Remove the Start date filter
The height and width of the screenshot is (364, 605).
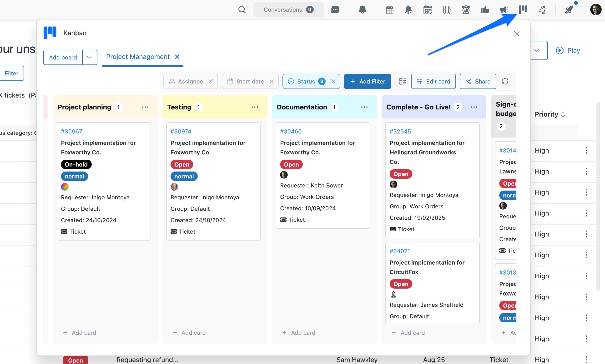[x=271, y=81]
